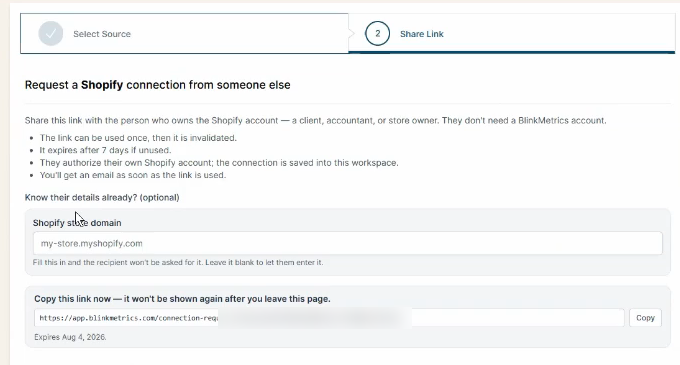
Task: Click the connection request URL field
Action: (329, 318)
